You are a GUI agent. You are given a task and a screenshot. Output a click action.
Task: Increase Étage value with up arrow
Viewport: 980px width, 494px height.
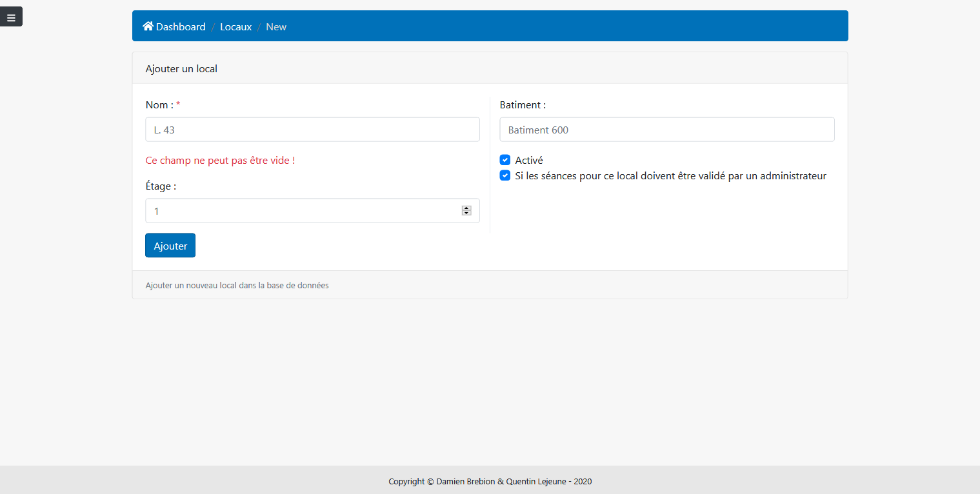[x=466, y=208]
